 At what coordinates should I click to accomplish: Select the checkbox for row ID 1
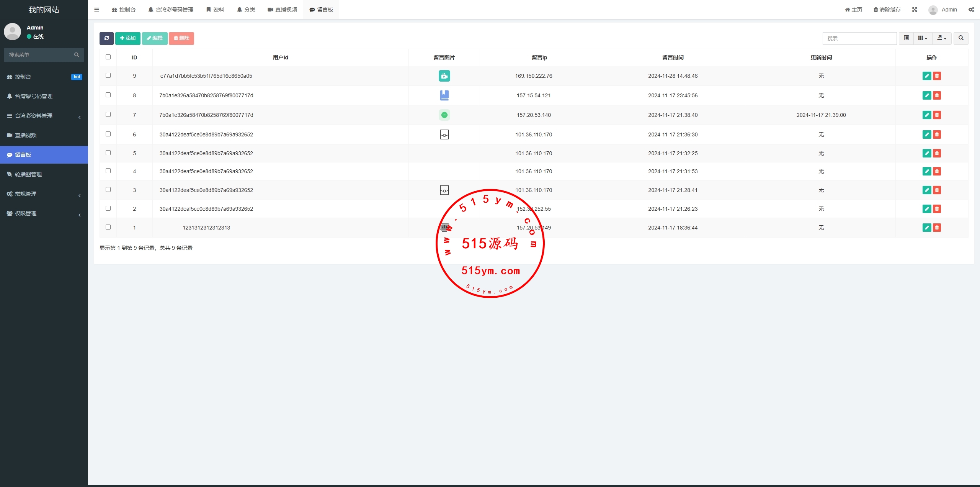108,227
